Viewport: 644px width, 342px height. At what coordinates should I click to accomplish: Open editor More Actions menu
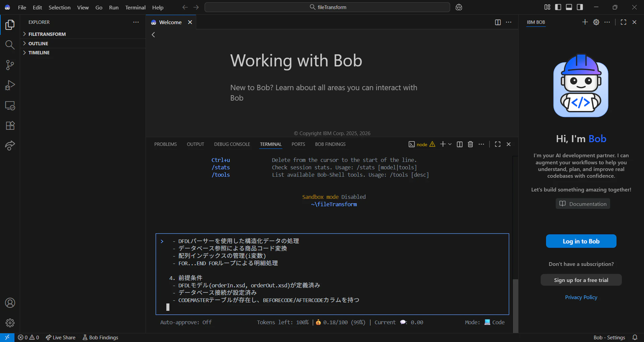point(509,22)
